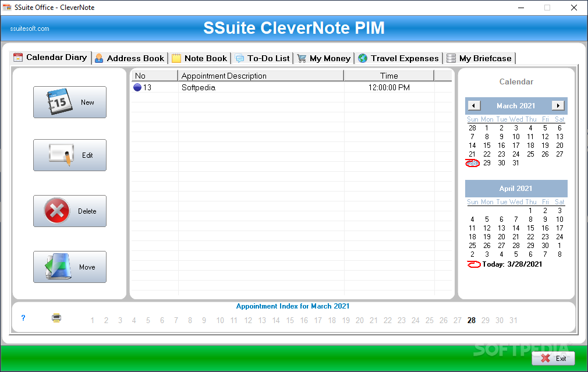Move the appointment to another date

pyautogui.click(x=70, y=267)
